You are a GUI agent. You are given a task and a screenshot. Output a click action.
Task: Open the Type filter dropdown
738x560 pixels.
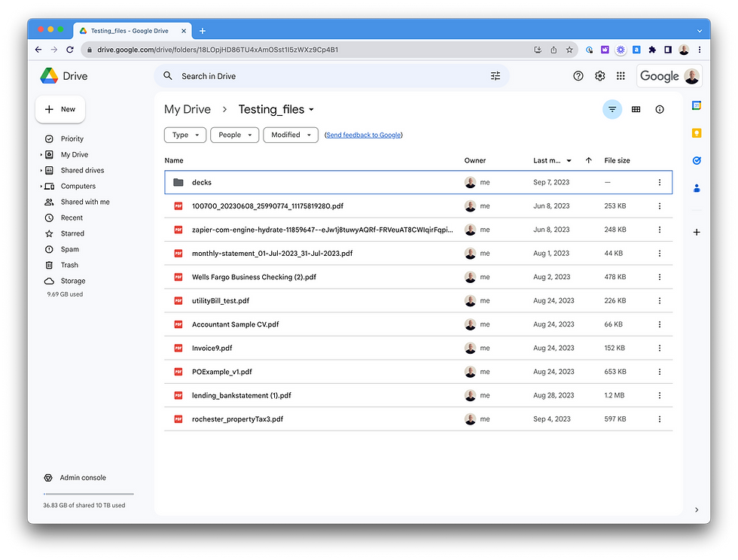coord(185,135)
